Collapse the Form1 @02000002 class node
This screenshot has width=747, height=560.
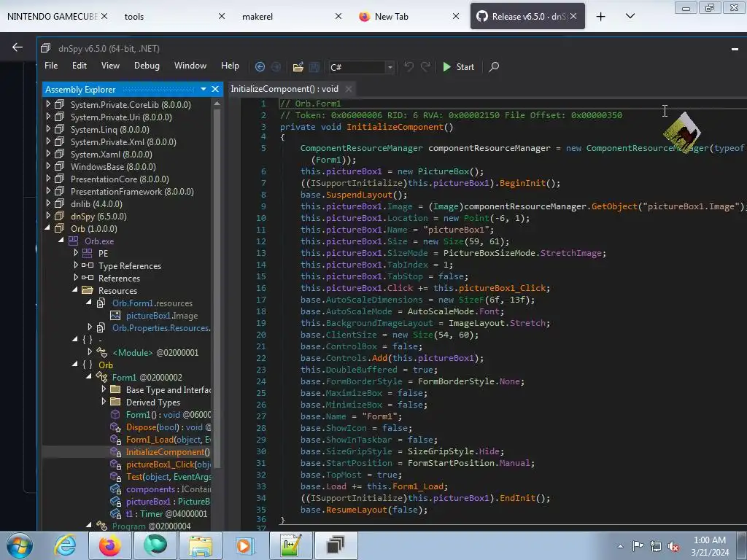89,377
